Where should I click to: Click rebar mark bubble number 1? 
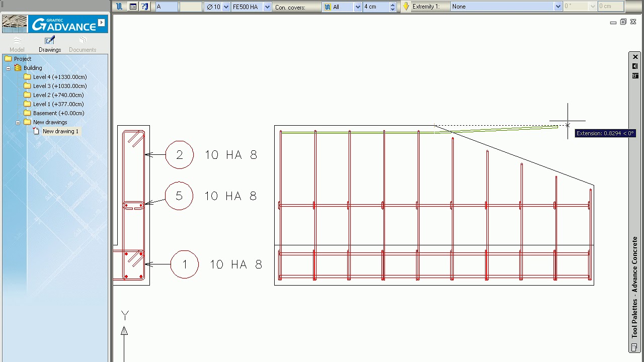[x=185, y=264]
